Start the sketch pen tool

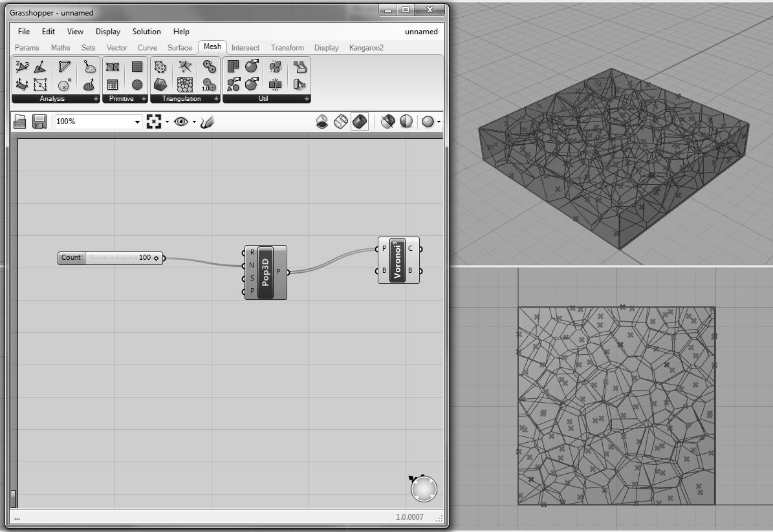click(x=207, y=122)
